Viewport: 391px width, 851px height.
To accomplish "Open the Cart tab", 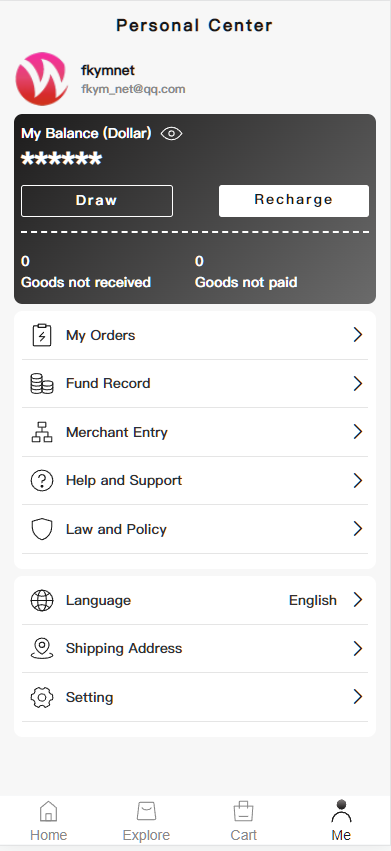I will point(243,822).
